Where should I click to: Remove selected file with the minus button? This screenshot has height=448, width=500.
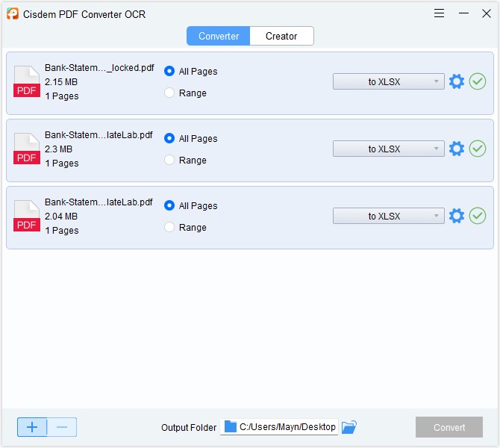[x=62, y=427]
